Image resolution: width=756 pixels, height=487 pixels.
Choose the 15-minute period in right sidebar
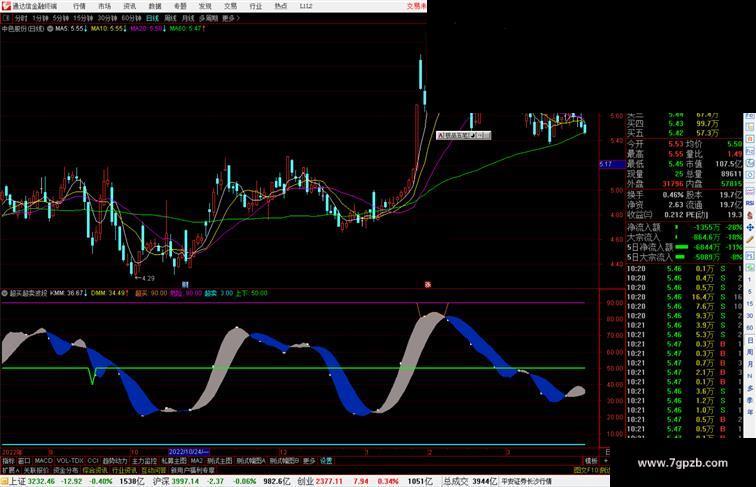pyautogui.click(x=749, y=304)
